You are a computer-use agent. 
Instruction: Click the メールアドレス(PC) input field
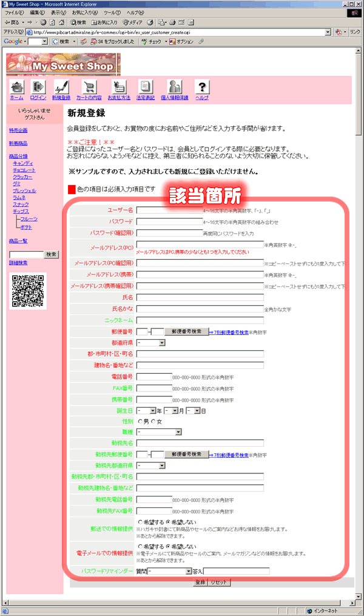(x=200, y=245)
